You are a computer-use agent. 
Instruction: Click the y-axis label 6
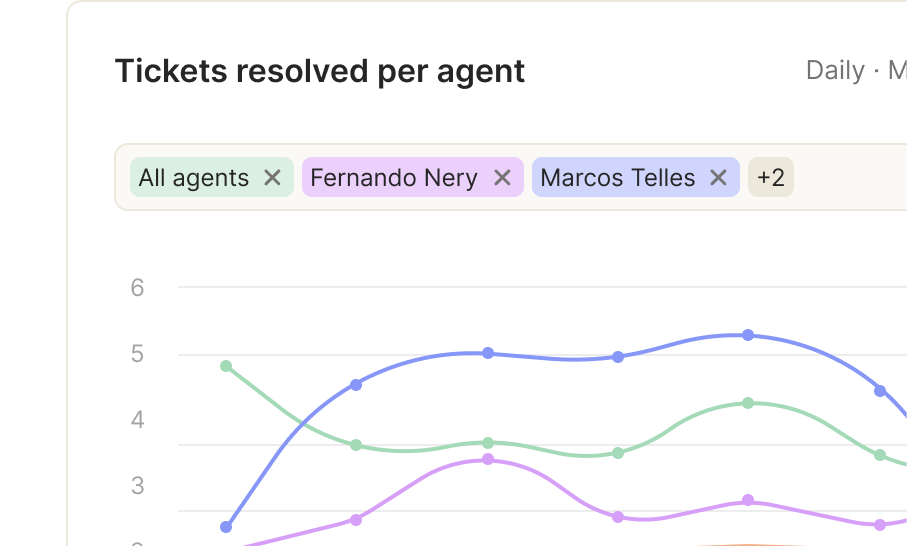[x=137, y=287]
